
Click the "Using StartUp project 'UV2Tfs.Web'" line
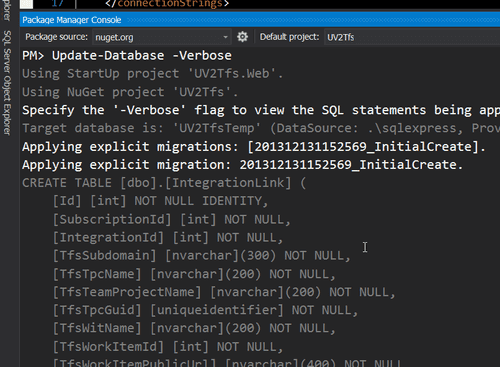(x=153, y=74)
